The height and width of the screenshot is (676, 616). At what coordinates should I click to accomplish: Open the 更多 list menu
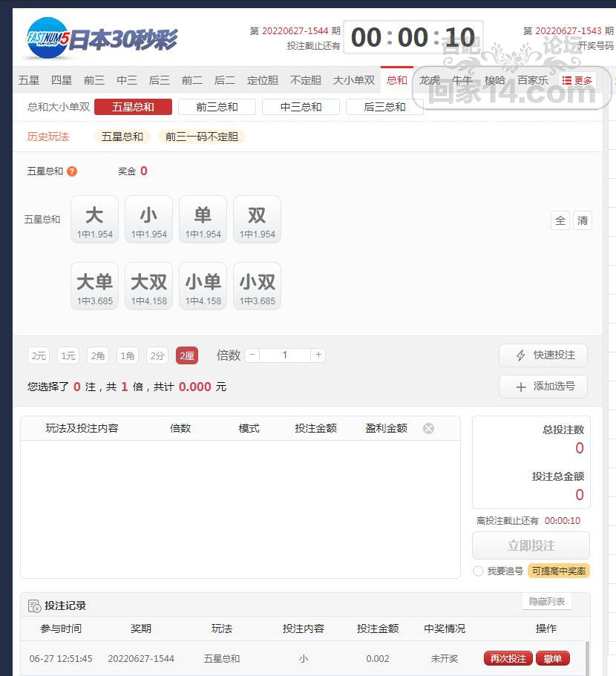[577, 81]
